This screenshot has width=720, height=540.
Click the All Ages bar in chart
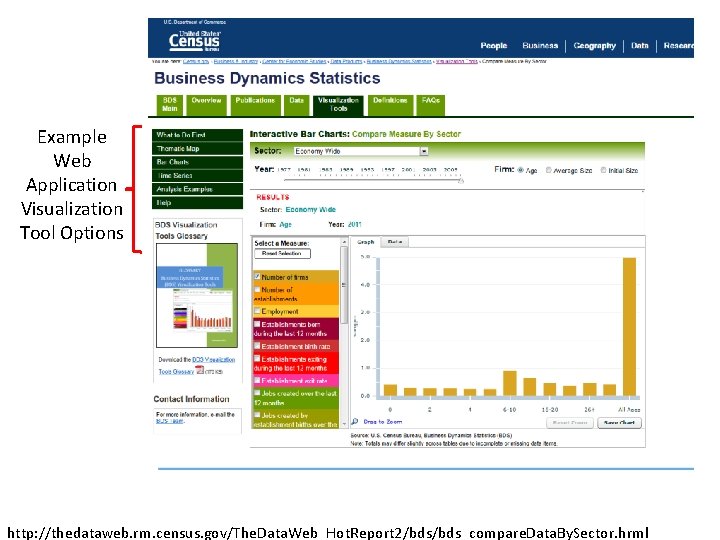[629, 326]
